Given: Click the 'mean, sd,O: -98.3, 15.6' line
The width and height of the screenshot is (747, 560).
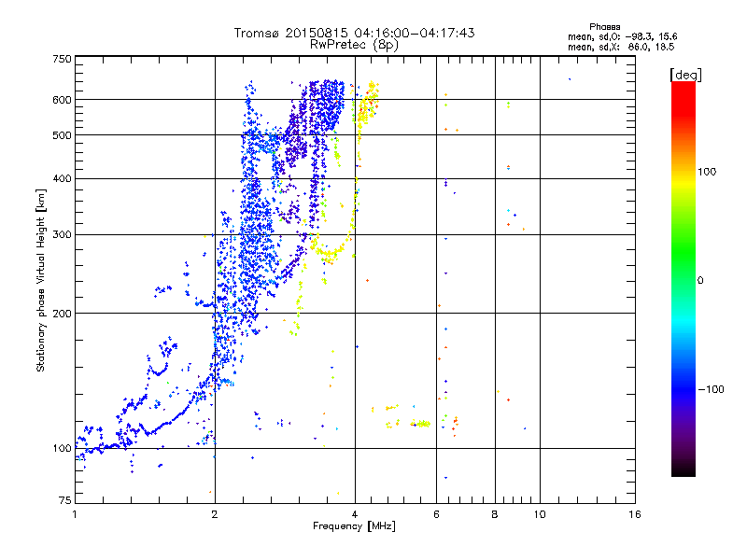Looking at the screenshot, I should point(622,36).
